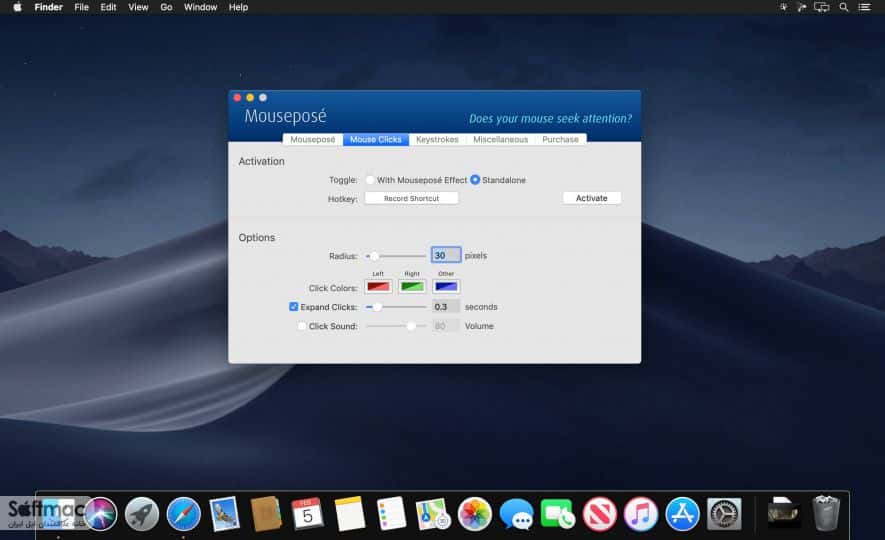The height and width of the screenshot is (540, 885).
Task: Open Messages app in the dock
Action: pos(516,514)
